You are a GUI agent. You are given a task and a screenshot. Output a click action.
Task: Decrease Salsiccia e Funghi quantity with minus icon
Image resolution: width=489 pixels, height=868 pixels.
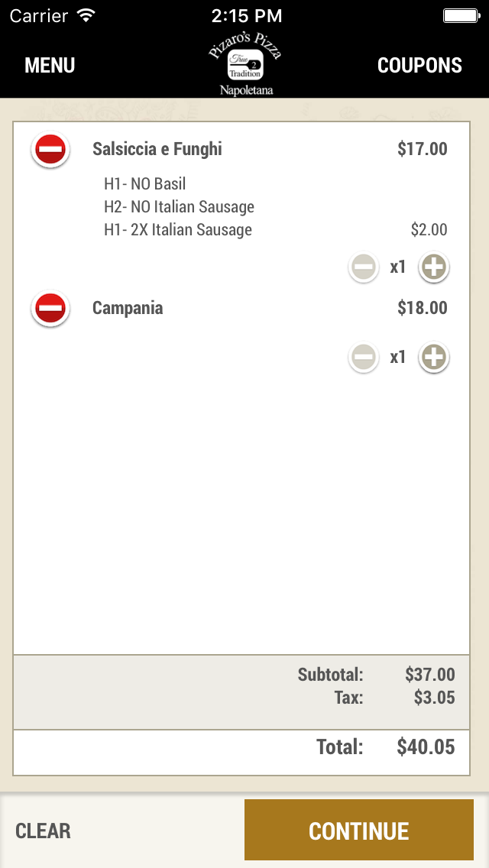(x=364, y=267)
